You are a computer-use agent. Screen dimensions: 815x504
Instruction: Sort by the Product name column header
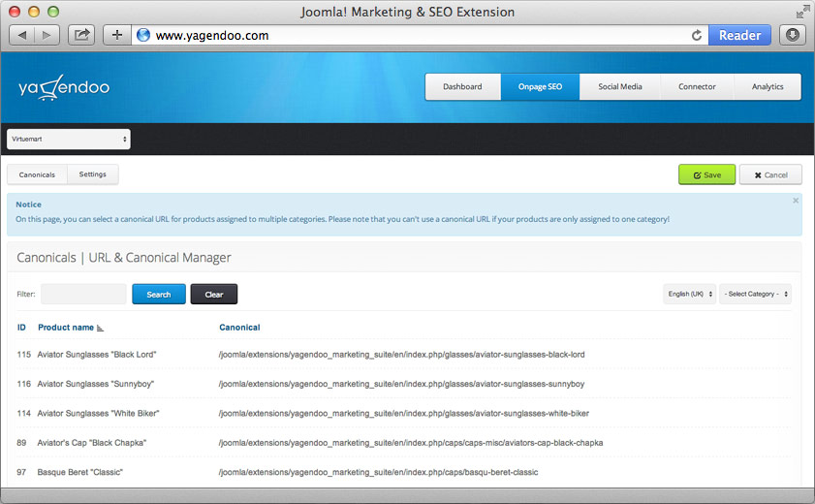pos(66,328)
